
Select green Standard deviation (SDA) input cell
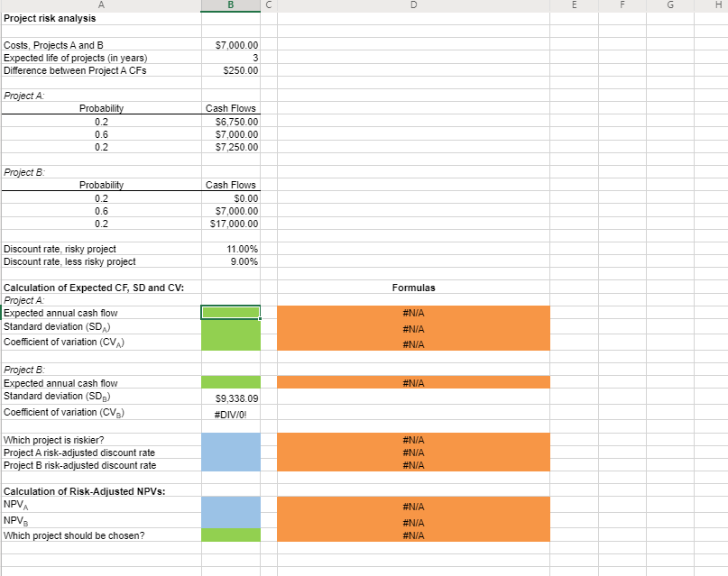[231, 327]
